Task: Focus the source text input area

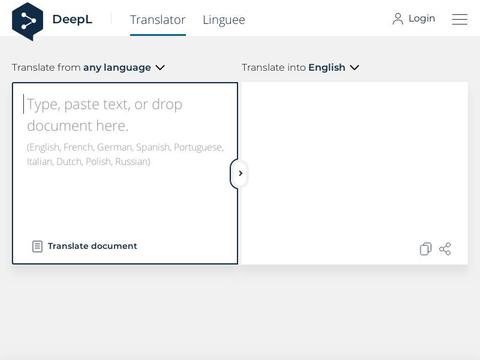Action: click(x=125, y=173)
